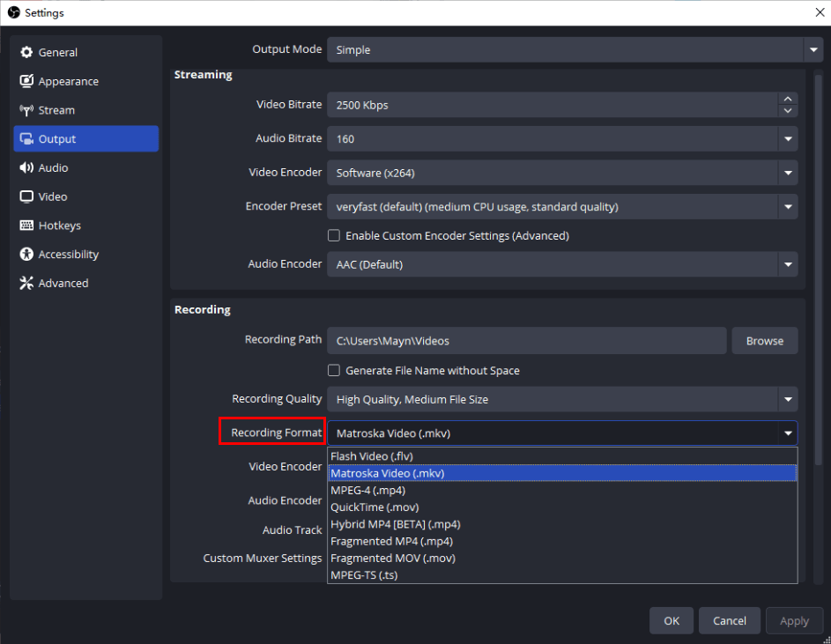Viewport: 831px width, 644px height.
Task: Open Accessibility settings icon
Action: coord(26,255)
